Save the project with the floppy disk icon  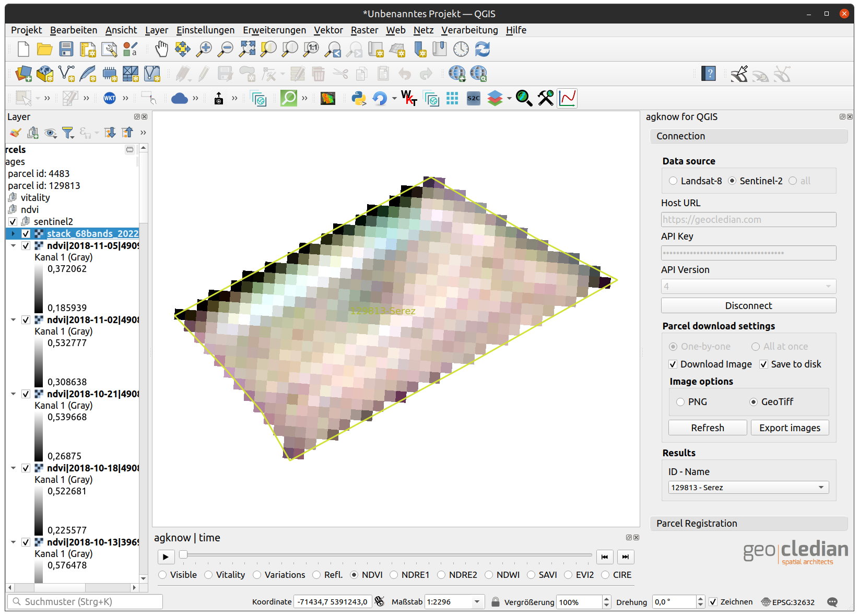point(66,50)
